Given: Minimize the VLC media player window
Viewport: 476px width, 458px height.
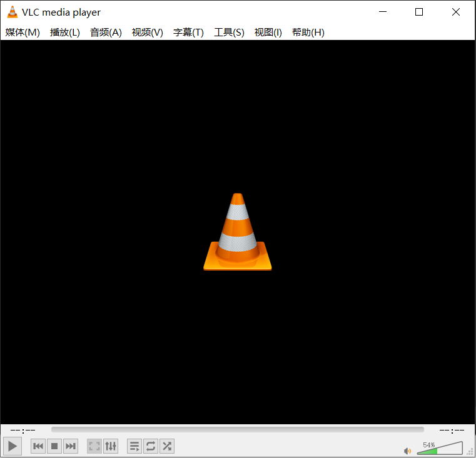Looking at the screenshot, I should pos(383,12).
